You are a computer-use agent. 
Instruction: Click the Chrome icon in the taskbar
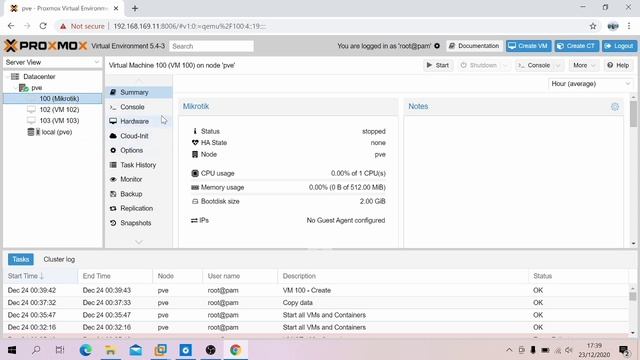coord(236,350)
